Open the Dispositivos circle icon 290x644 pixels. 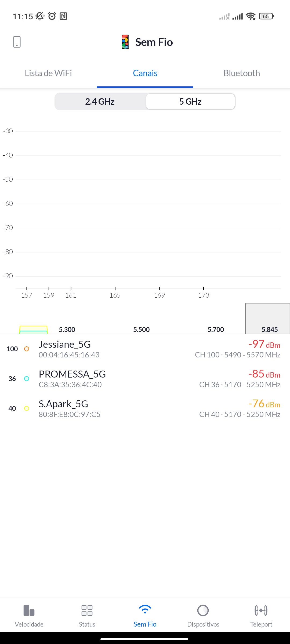click(x=203, y=610)
